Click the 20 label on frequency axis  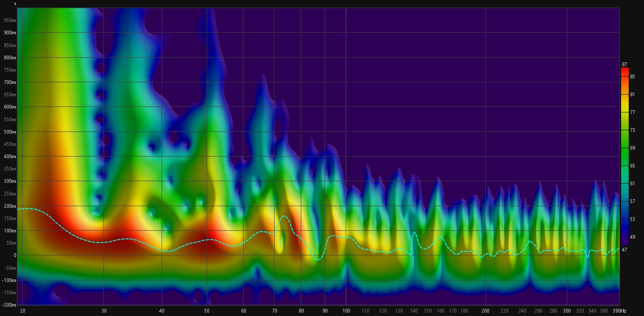(22, 311)
